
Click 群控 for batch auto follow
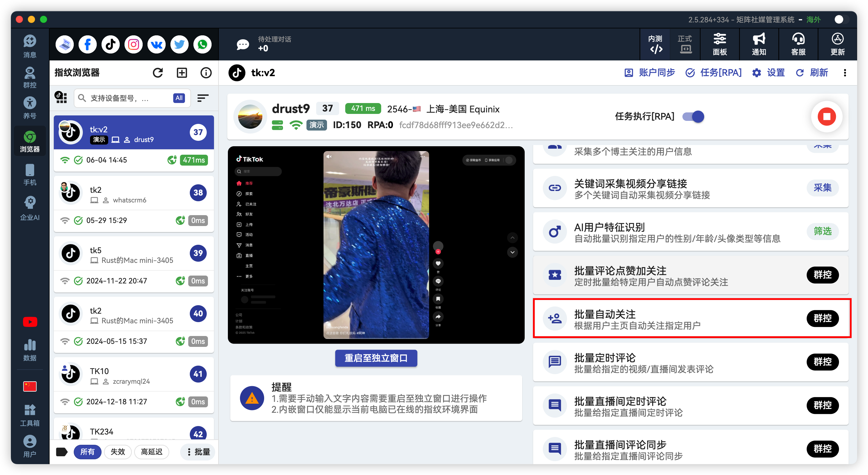coord(822,318)
